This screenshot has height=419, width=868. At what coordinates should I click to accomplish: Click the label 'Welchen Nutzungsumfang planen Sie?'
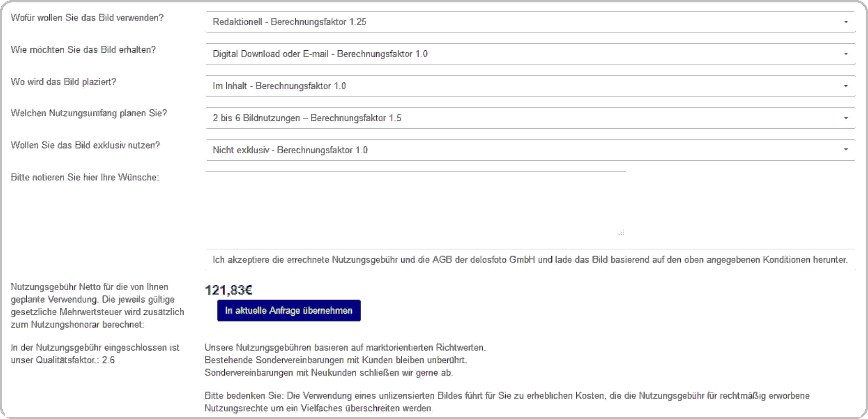click(89, 113)
